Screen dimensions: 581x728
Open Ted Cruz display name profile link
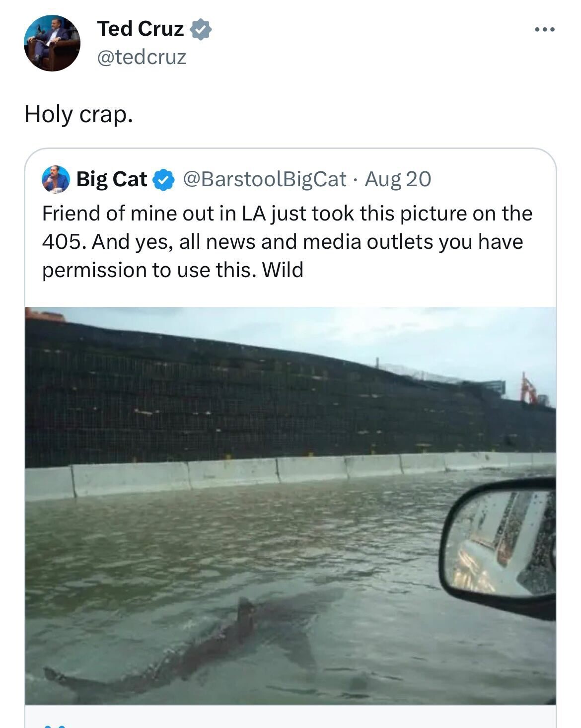(x=141, y=29)
